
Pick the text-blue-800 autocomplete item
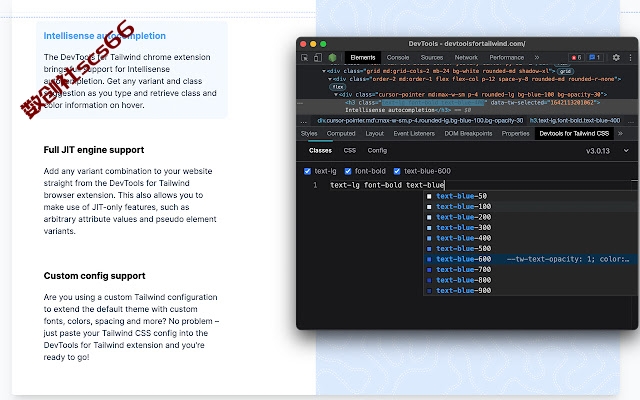[530, 280]
